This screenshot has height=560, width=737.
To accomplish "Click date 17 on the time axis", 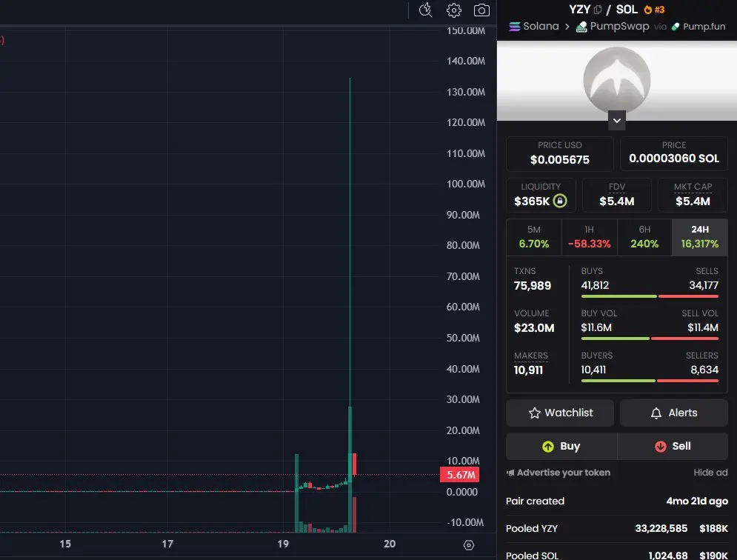I will tap(167, 544).
